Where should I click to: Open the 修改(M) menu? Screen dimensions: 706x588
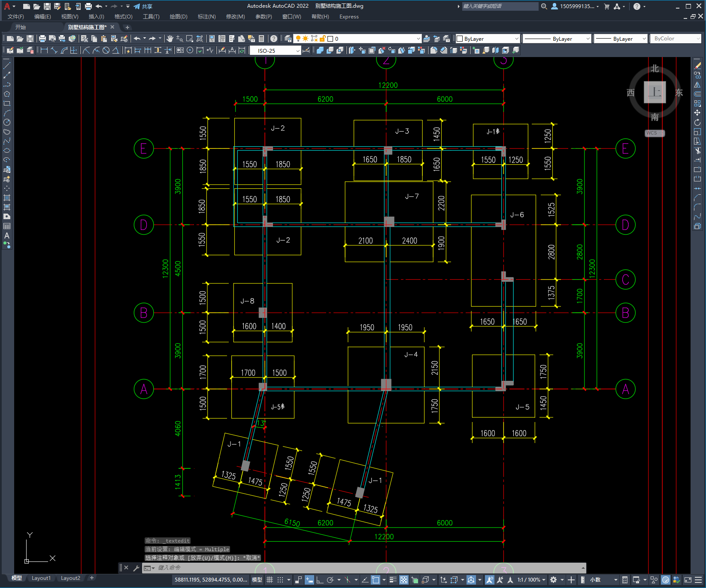235,17
